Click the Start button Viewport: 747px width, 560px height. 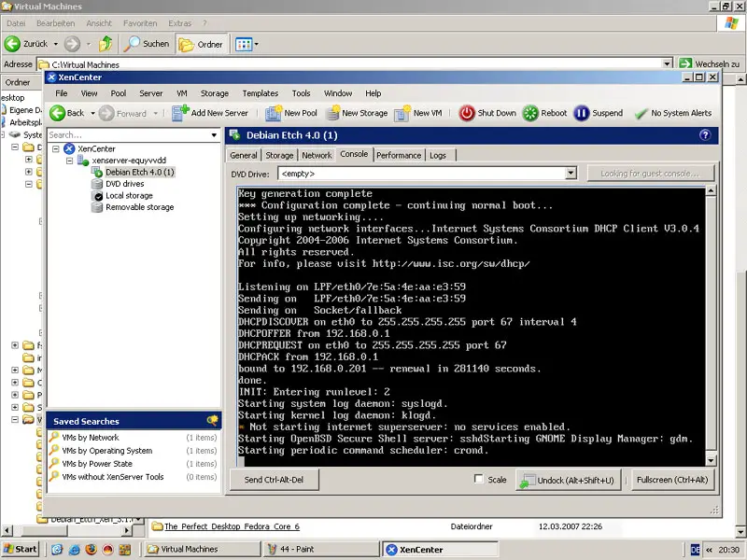20,549
